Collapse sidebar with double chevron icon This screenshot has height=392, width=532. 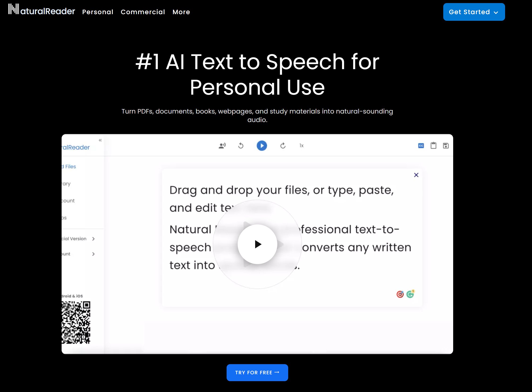tap(100, 140)
